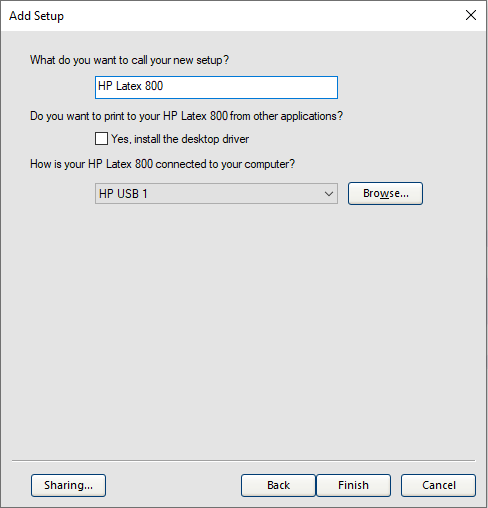This screenshot has width=488, height=508.
Task: Click the 'Yes, install the desktop driver' label
Action: point(180,139)
